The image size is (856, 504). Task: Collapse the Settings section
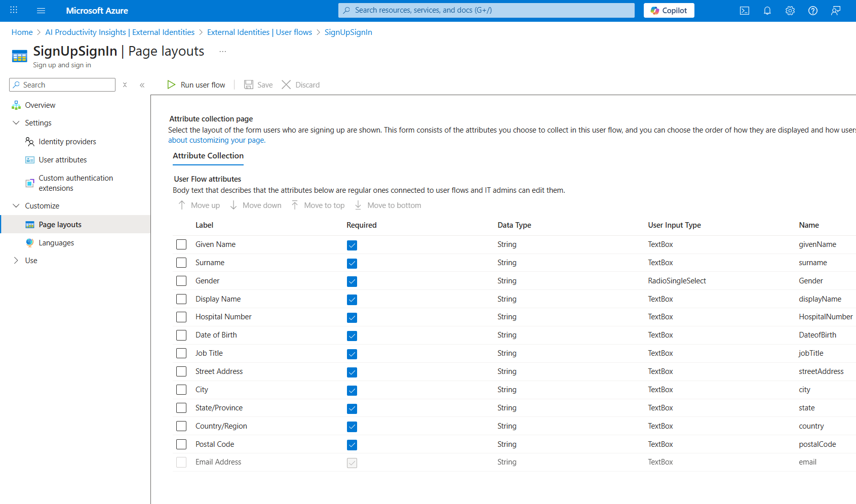tap(16, 123)
